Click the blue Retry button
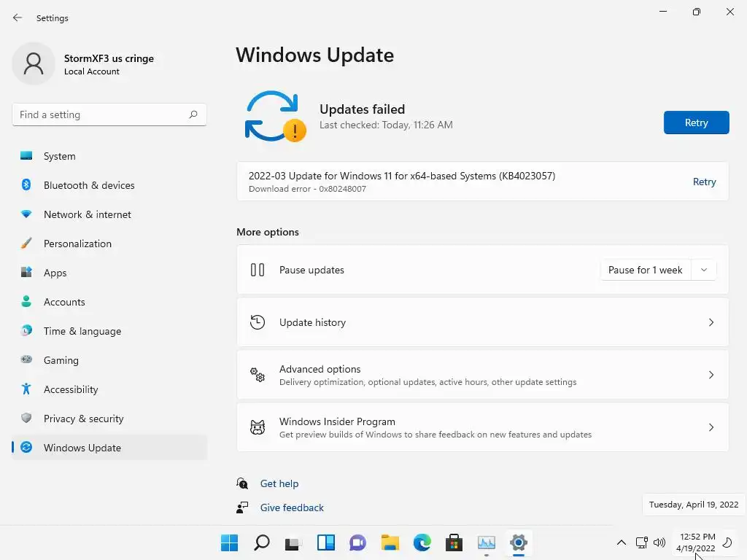The image size is (747, 560). click(696, 122)
